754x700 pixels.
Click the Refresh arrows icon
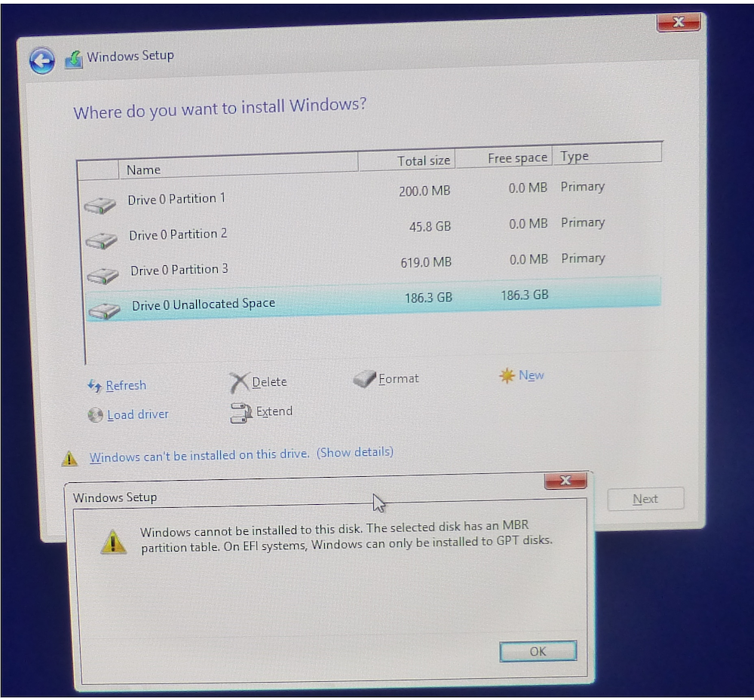point(95,386)
